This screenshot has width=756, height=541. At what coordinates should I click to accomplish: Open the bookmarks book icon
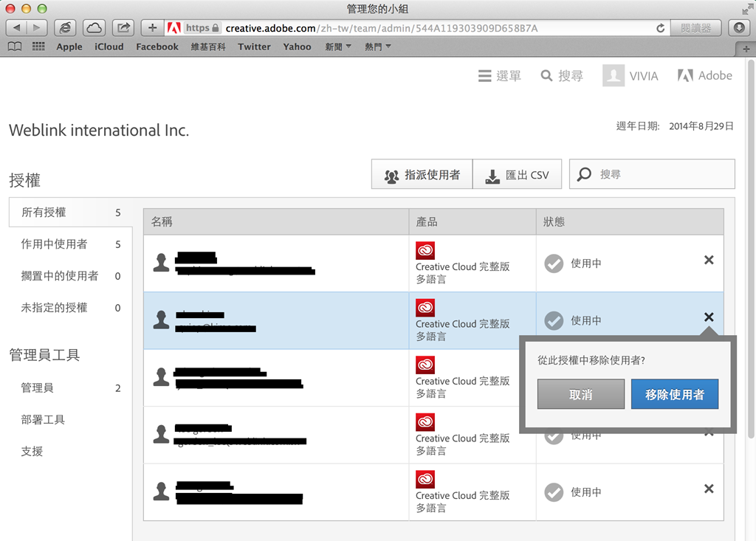coord(15,46)
